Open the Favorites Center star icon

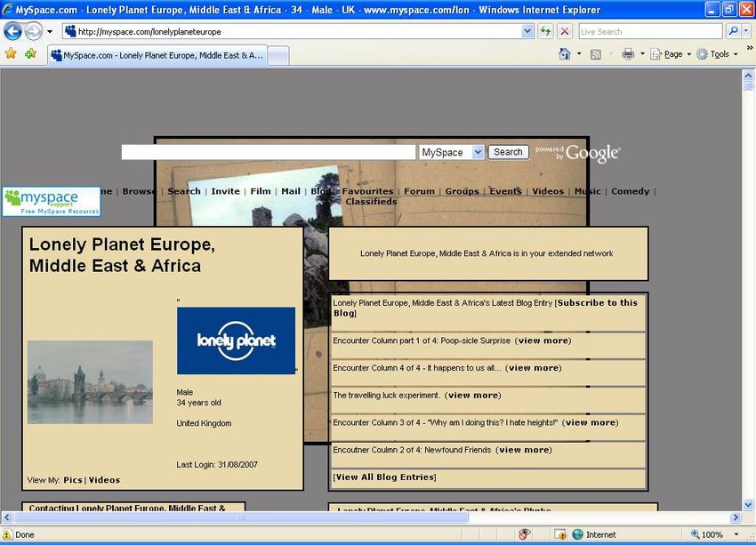(11, 54)
